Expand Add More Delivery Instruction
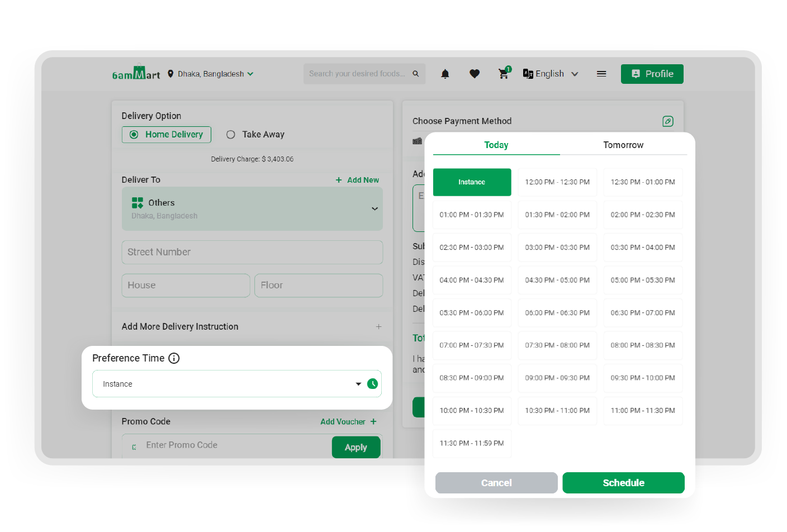Image resolution: width=787 pixels, height=532 pixels. pyautogui.click(x=378, y=326)
